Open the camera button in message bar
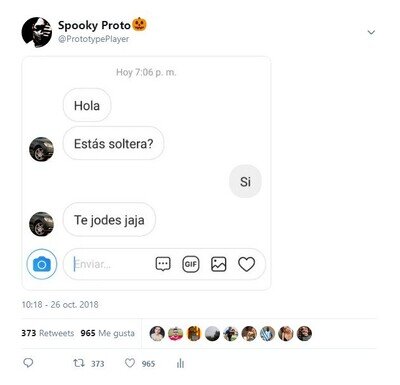This screenshot has width=400, height=385. pyautogui.click(x=42, y=264)
